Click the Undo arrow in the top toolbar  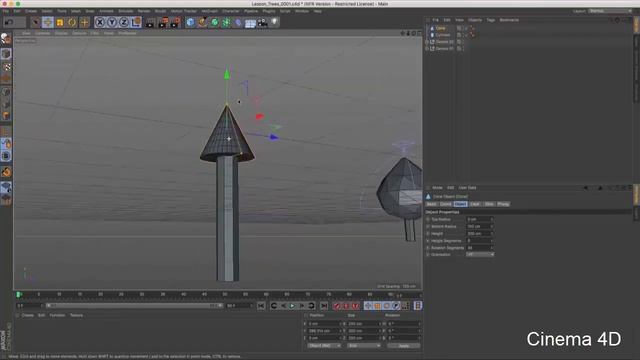9,22
